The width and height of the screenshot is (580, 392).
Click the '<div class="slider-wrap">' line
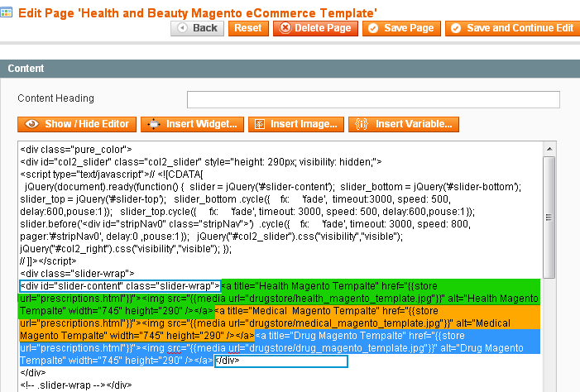point(77,274)
